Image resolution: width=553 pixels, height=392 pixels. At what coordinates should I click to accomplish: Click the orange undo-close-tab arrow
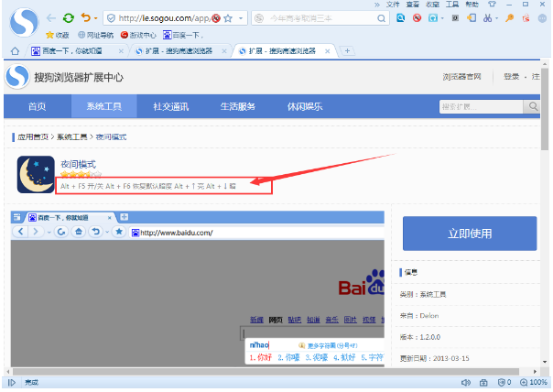click(86, 17)
